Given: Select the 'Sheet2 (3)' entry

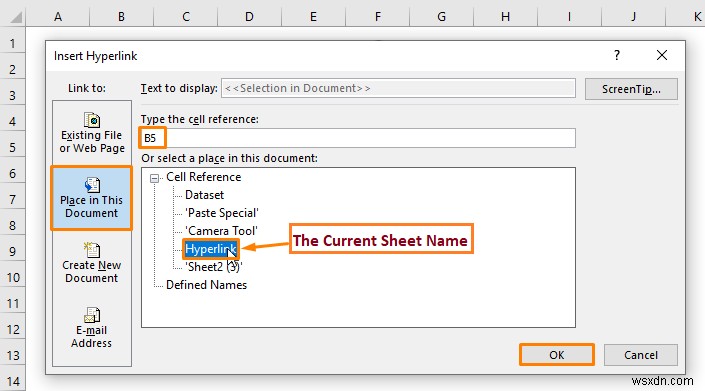Looking at the screenshot, I should coord(214,267).
